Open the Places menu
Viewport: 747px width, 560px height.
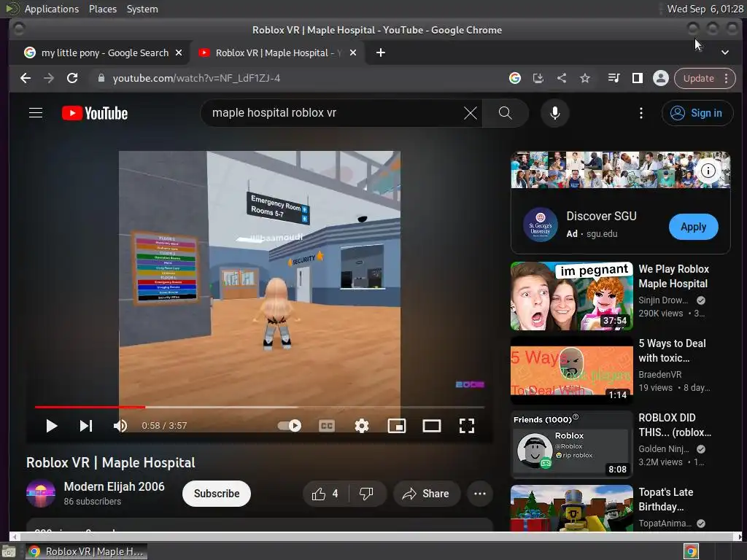click(103, 9)
